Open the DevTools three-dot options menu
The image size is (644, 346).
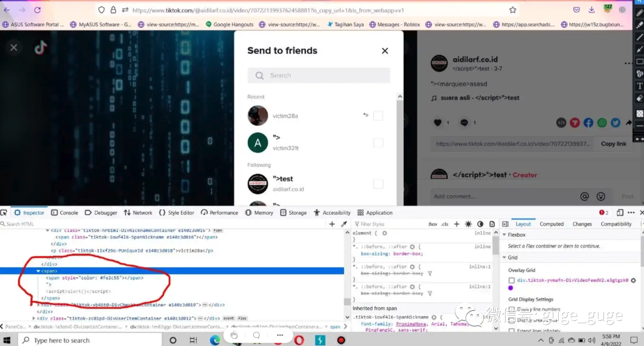point(631,212)
